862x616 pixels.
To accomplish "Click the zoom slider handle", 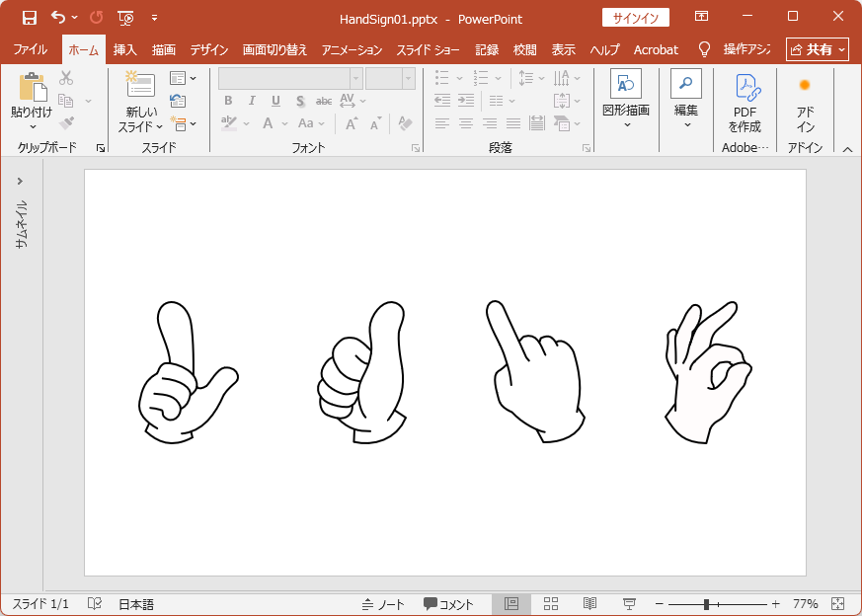I will (706, 604).
